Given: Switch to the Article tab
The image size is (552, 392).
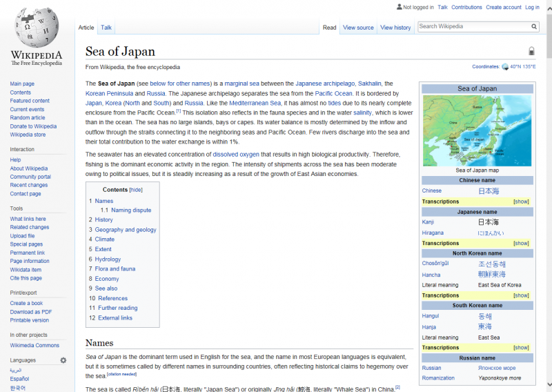Looking at the screenshot, I should [x=86, y=28].
